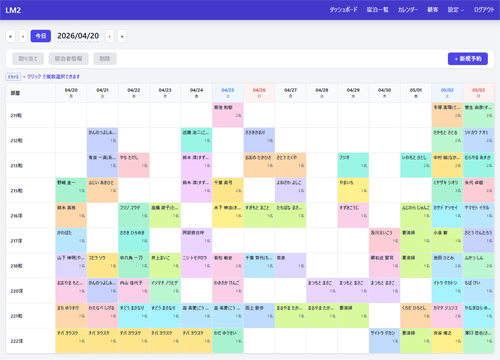Select カマタ ジュンコ booking in room 221

(447, 315)
